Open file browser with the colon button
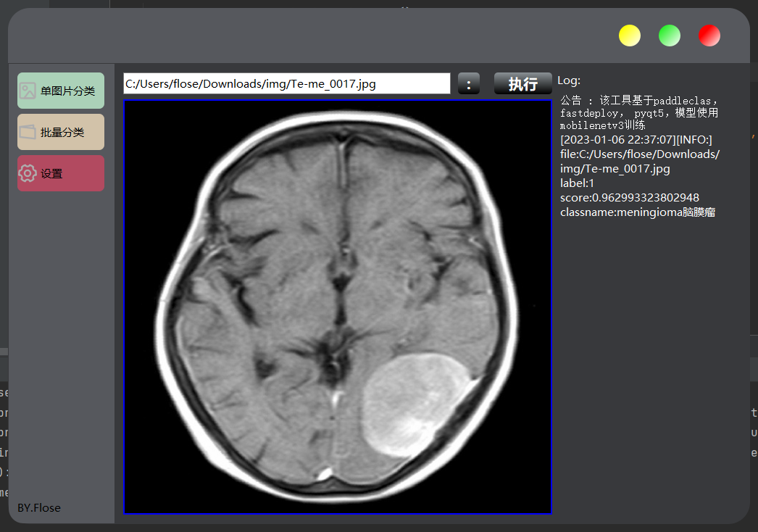The width and height of the screenshot is (758, 532). tap(469, 83)
